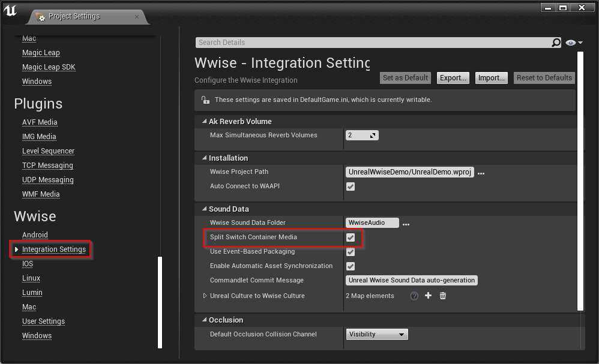Open Level Sequencer plugin settings
The image size is (599, 364).
(48, 151)
